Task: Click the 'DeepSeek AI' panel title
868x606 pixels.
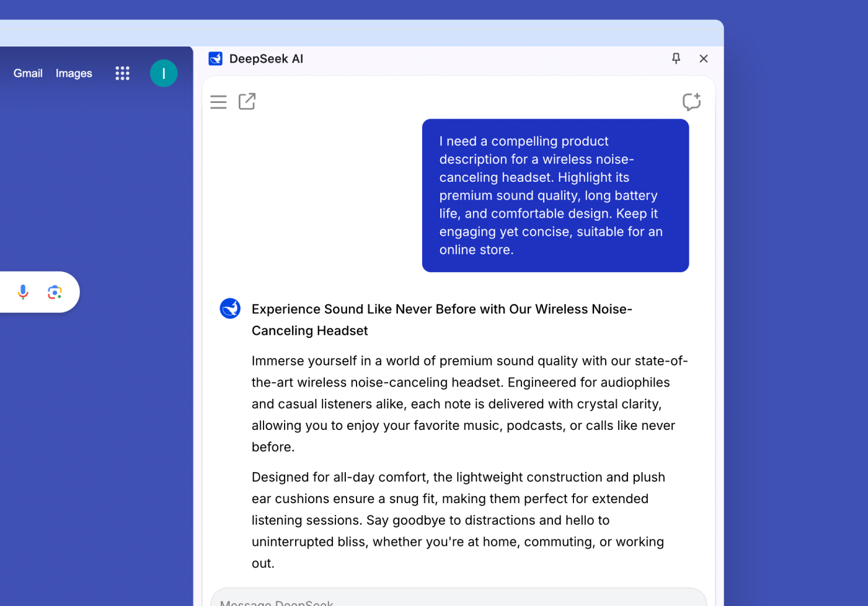Action: (266, 59)
